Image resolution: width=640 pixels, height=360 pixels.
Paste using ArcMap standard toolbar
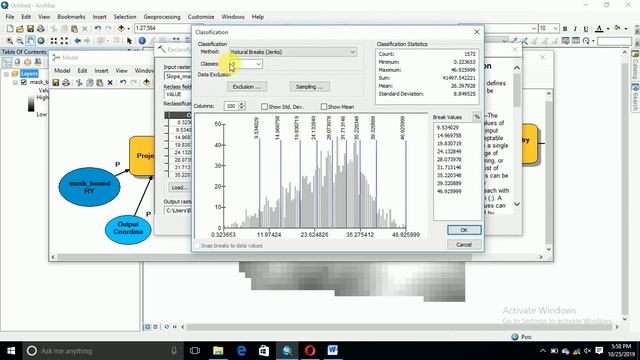(x=74, y=29)
